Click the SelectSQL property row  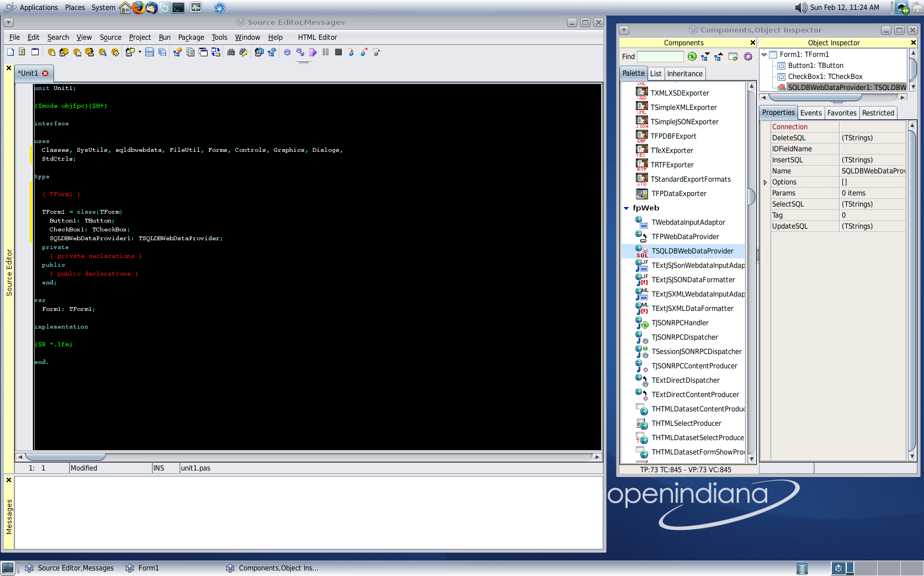point(838,204)
